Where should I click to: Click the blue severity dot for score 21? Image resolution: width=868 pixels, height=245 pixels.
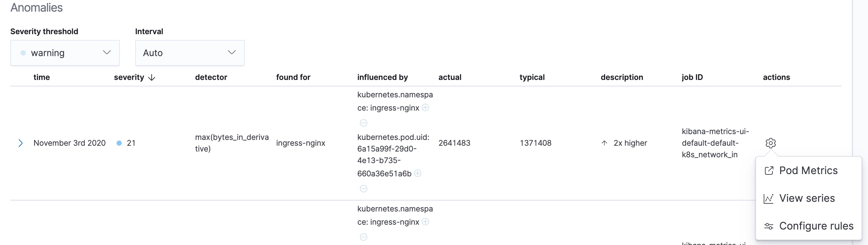[x=119, y=143]
